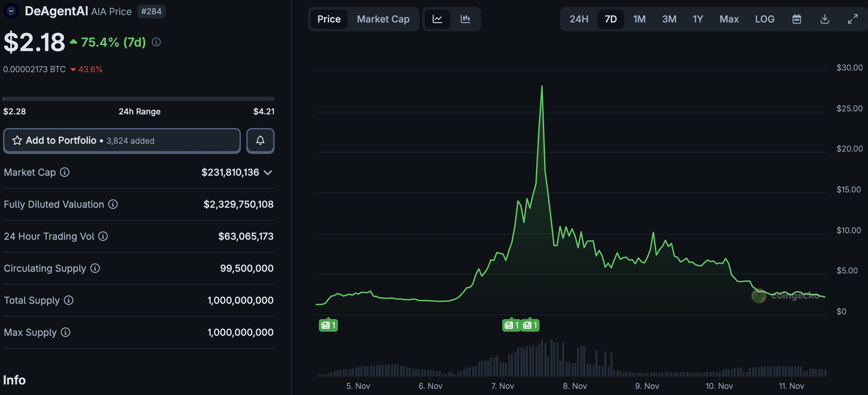Click the Fully Diluted Valuation info expander
The image size is (868, 395).
click(113, 204)
